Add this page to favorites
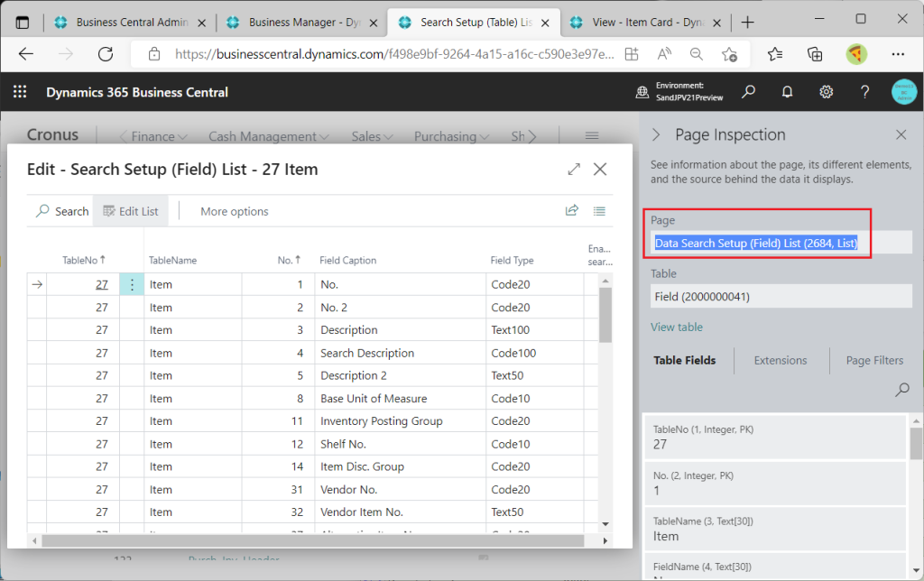This screenshot has height=581, width=924. click(x=729, y=54)
